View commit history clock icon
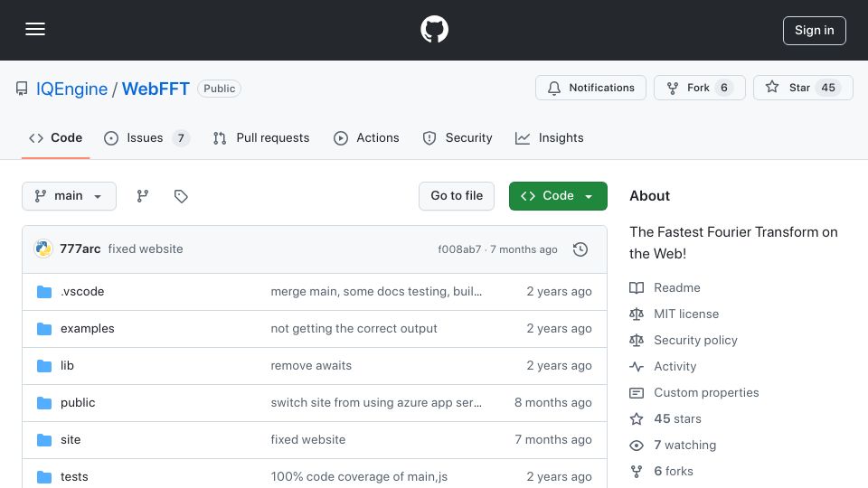868x488 pixels. [580, 249]
